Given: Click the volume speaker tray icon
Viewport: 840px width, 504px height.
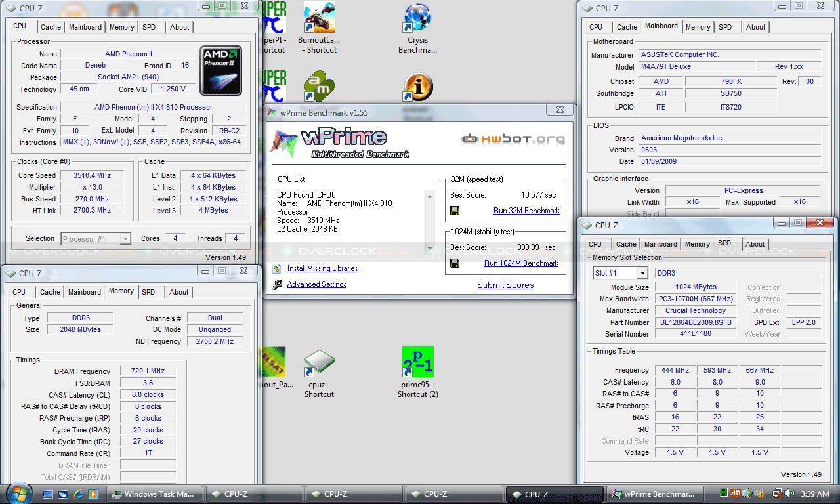Looking at the screenshot, I should tap(789, 493).
